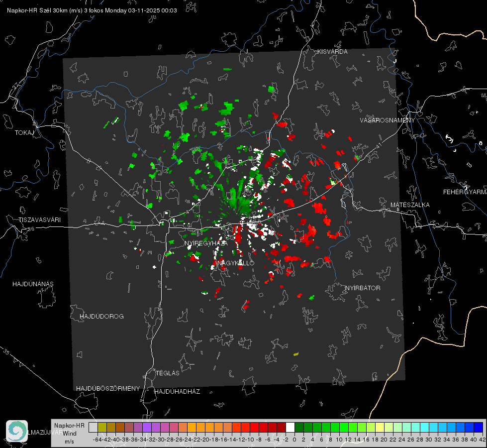Click the TISZAVASVÁRI city label
This screenshot has height=448, width=487.
coord(39,220)
